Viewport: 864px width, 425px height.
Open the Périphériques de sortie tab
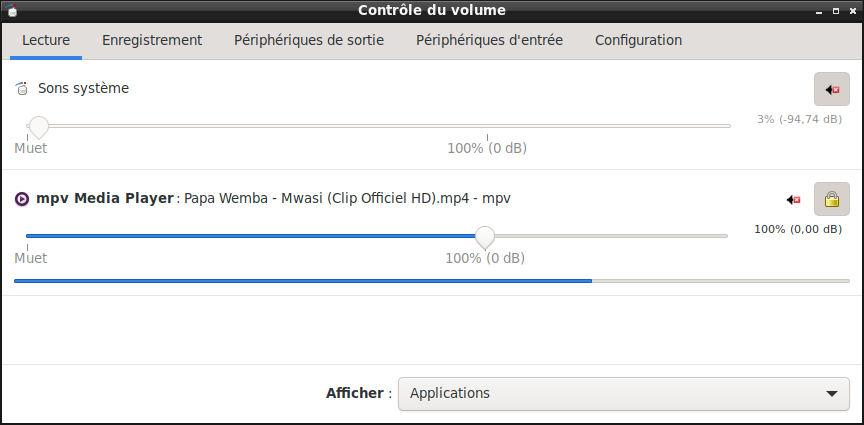coord(309,40)
